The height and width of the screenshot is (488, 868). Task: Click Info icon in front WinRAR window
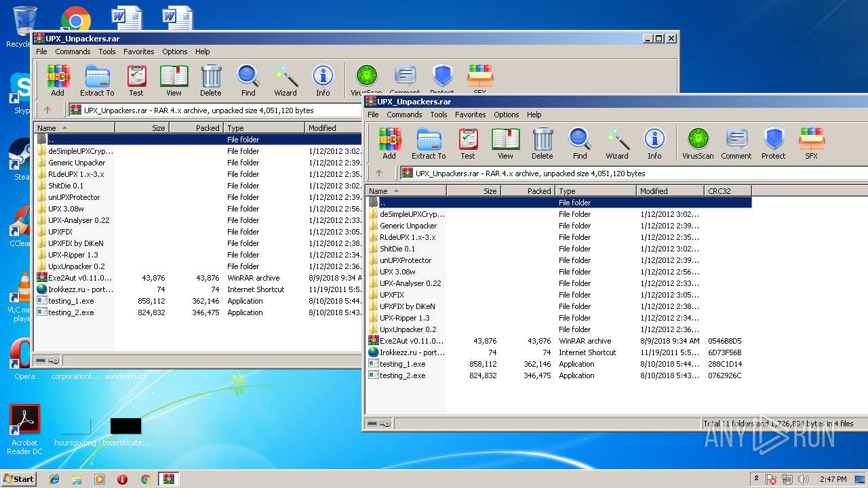[654, 144]
